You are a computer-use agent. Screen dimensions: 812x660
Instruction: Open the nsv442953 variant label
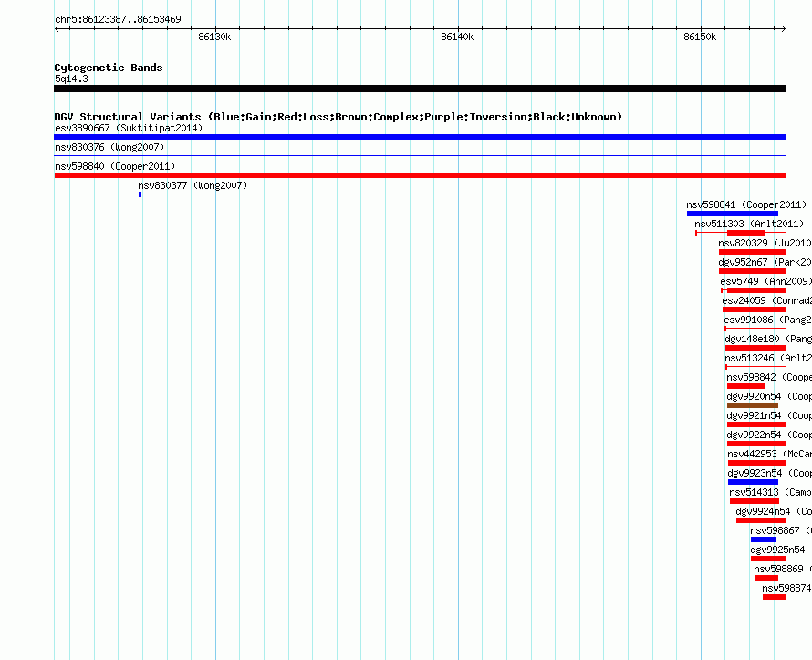coord(769,454)
